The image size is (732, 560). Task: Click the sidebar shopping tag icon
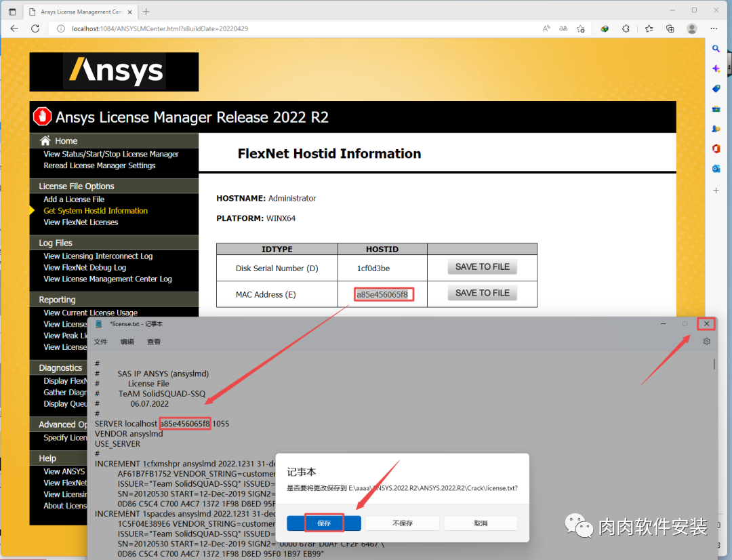tap(716, 89)
